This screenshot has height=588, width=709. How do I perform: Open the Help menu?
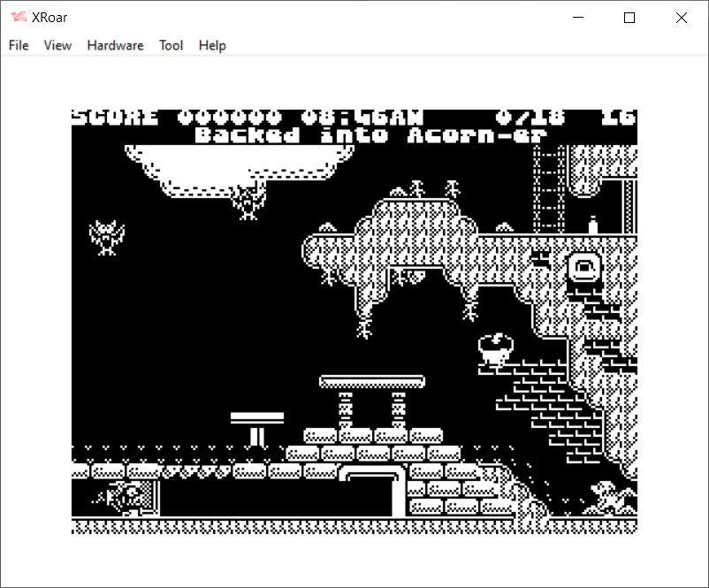(212, 45)
